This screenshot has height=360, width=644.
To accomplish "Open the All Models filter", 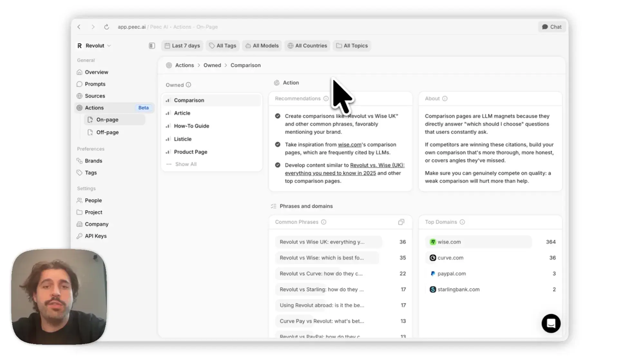I will (x=262, y=46).
